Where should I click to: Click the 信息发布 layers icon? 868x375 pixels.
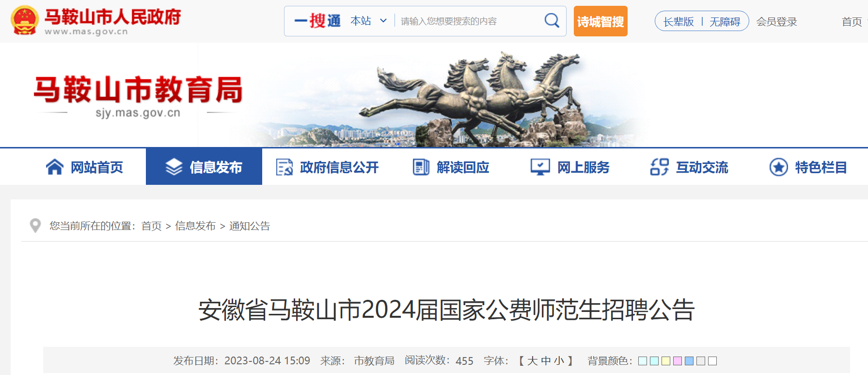click(174, 167)
